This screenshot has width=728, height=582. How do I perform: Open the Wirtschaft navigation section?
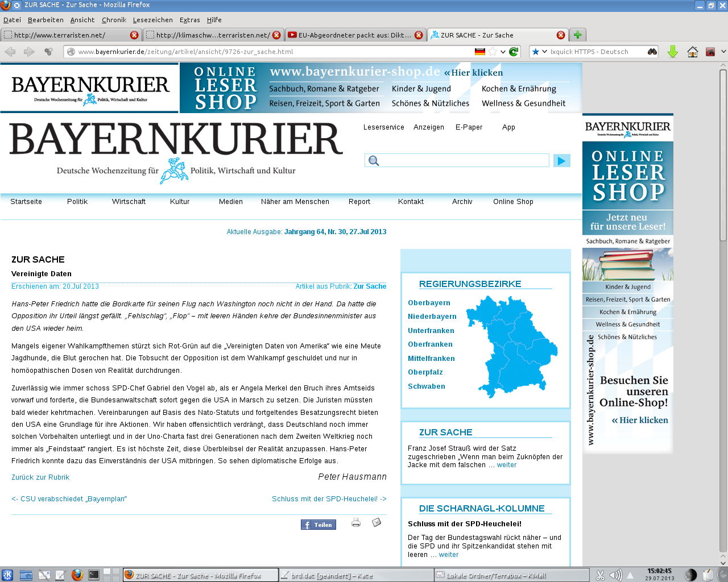pyautogui.click(x=129, y=202)
